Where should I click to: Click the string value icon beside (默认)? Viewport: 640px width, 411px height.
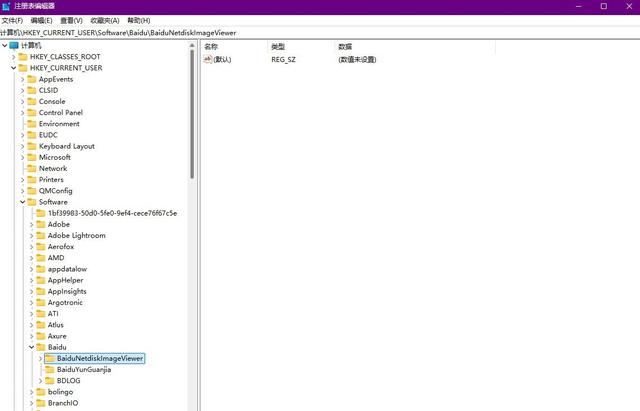tap(208, 60)
